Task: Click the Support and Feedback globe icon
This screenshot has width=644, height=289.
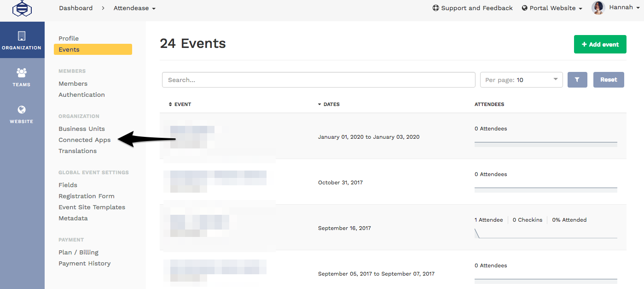Action: 435,7
